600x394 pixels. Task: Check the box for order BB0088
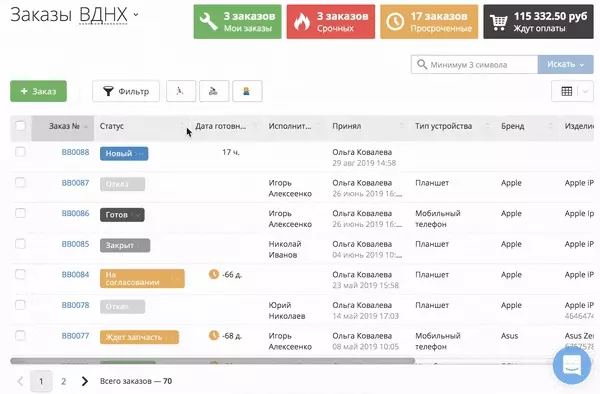tap(20, 152)
